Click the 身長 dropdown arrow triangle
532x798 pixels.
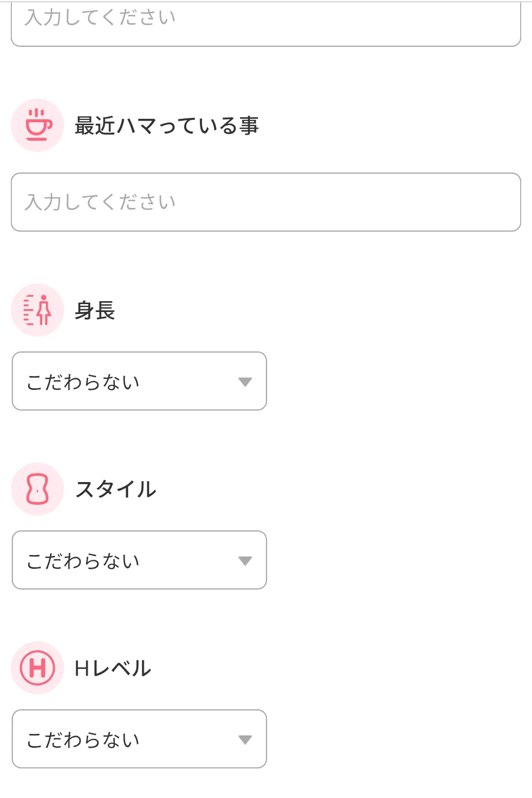tap(245, 382)
